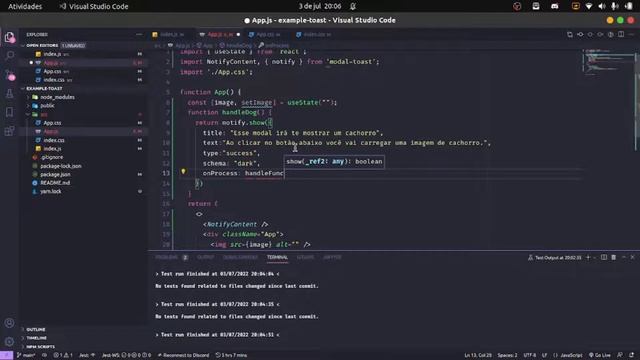Viewport: 640px width, 360px height.
Task: Click Go Live in status bar
Action: 600,355
